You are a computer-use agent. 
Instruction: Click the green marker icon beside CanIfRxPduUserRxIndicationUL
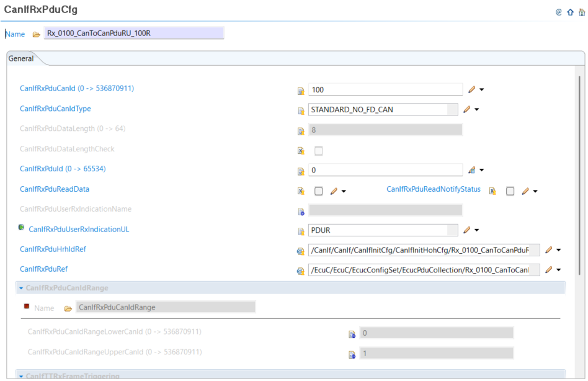pyautogui.click(x=22, y=228)
